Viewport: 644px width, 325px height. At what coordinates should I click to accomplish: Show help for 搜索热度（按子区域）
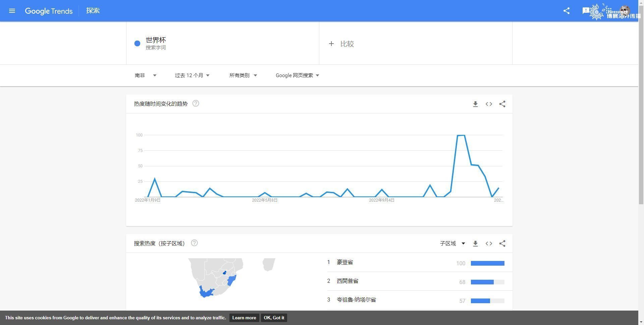coord(194,243)
